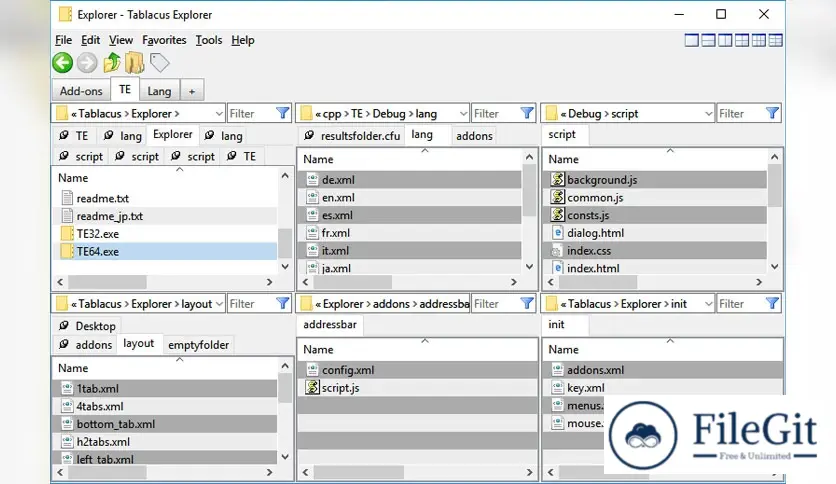Click the readme.txt document icon
The width and height of the screenshot is (836, 484).
click(67, 198)
